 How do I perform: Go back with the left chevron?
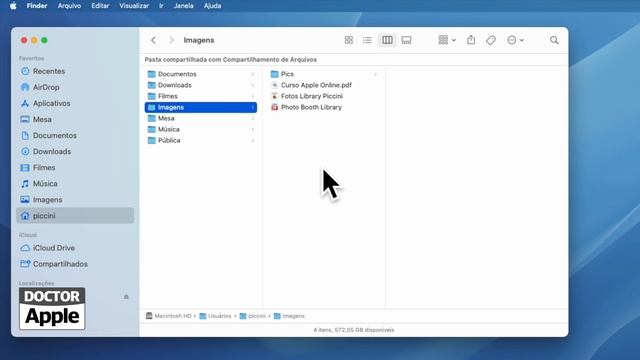click(x=153, y=40)
